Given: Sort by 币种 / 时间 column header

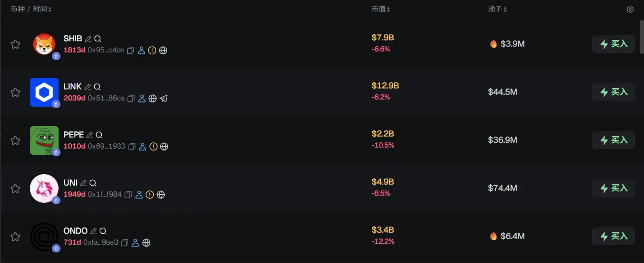Looking at the screenshot, I should [x=31, y=9].
